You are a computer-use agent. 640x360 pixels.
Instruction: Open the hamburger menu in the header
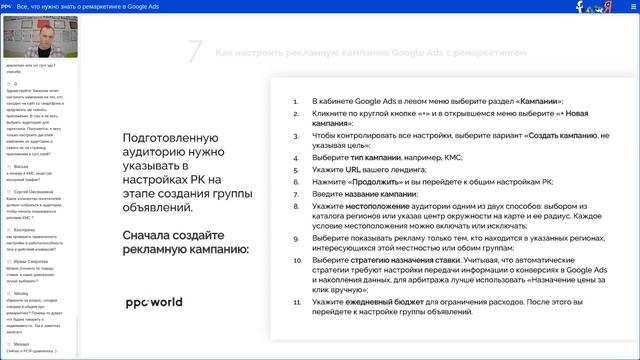633,7
